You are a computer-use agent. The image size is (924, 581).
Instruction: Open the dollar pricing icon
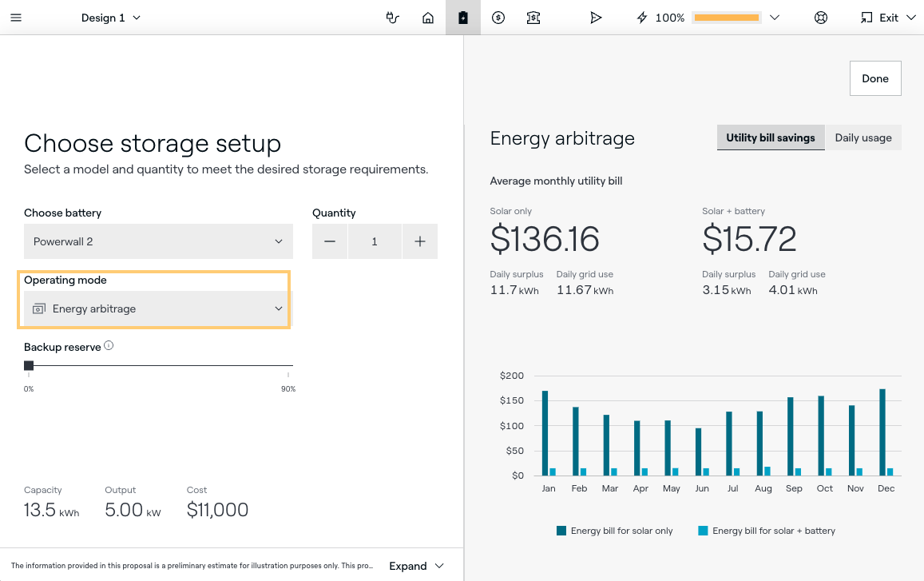pyautogui.click(x=498, y=18)
